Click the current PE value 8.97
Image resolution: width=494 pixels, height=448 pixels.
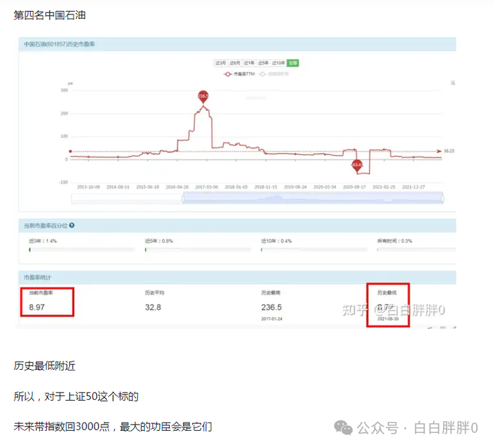[x=37, y=307]
